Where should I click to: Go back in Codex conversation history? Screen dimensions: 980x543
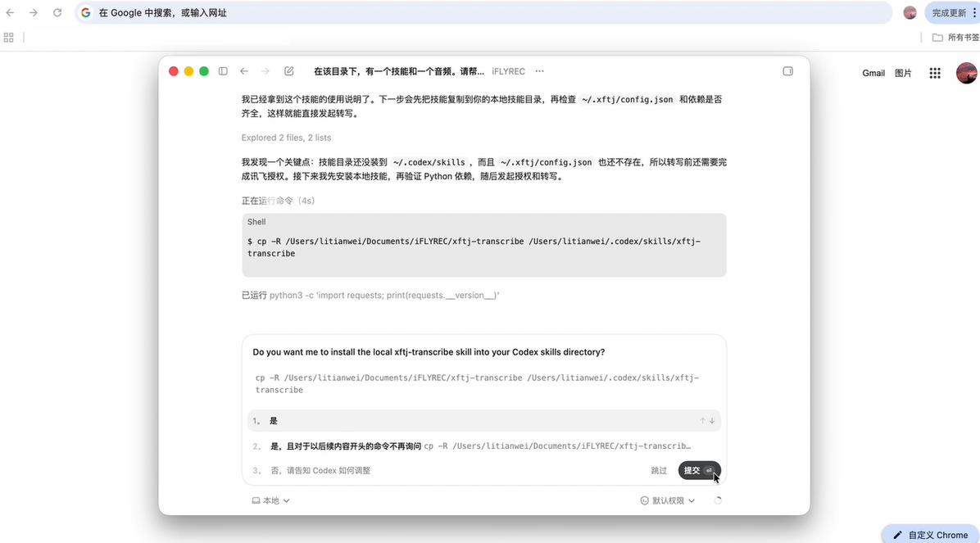click(x=244, y=71)
